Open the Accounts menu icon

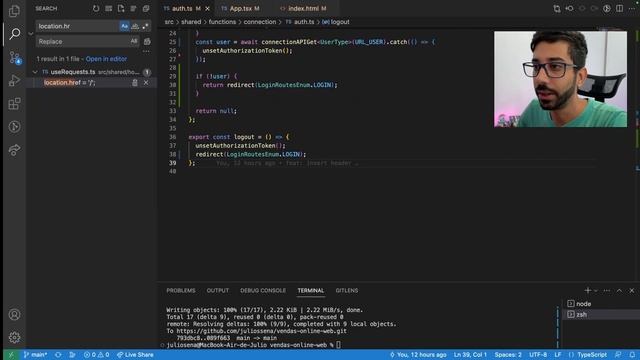point(14,315)
